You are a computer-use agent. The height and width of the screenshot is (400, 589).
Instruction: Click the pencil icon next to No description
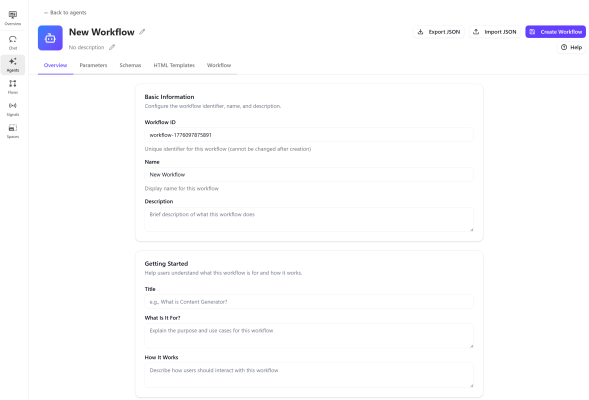112,47
